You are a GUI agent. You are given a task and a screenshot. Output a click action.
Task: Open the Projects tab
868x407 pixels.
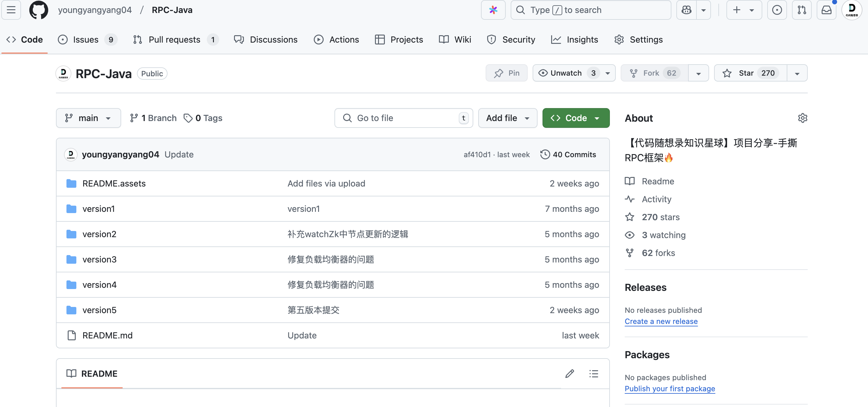pos(399,40)
